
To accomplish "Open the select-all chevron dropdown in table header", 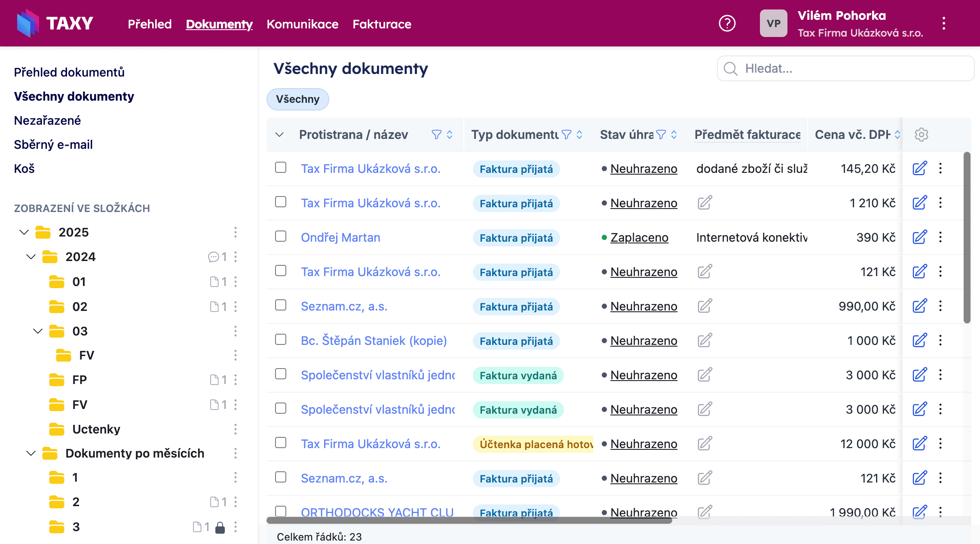I will (x=279, y=135).
